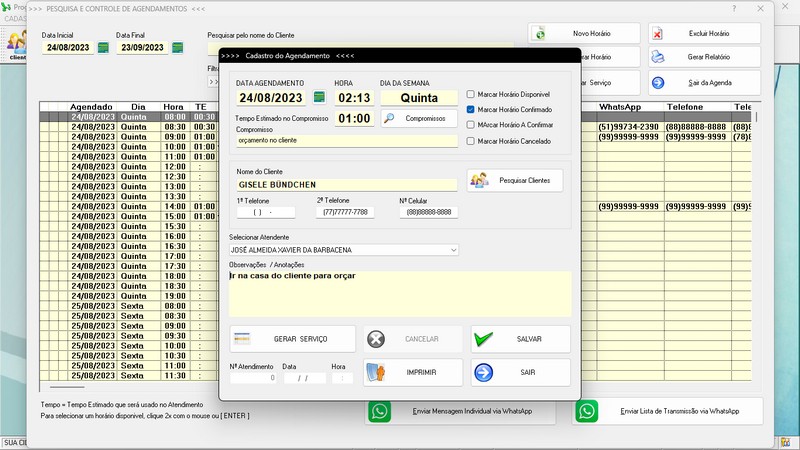Click Enviar Mensagem Individual via WhatsApp
Image resolution: width=800 pixels, height=450 pixels.
coord(461,411)
